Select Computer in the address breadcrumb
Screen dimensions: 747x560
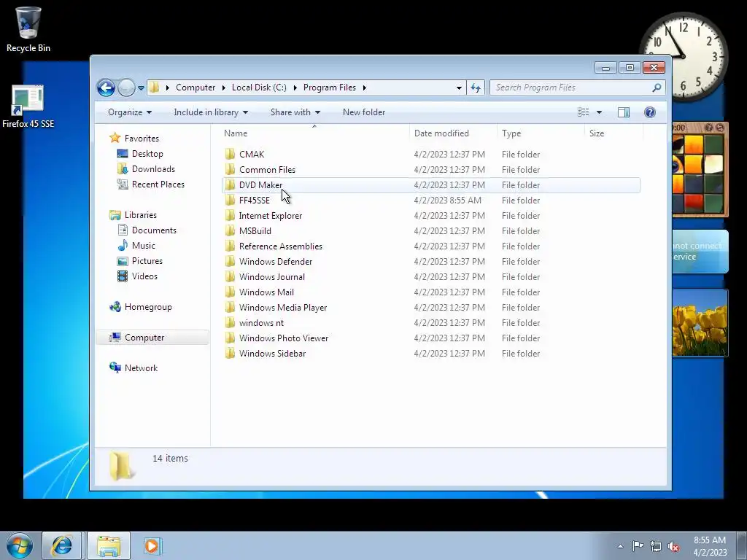click(x=196, y=87)
